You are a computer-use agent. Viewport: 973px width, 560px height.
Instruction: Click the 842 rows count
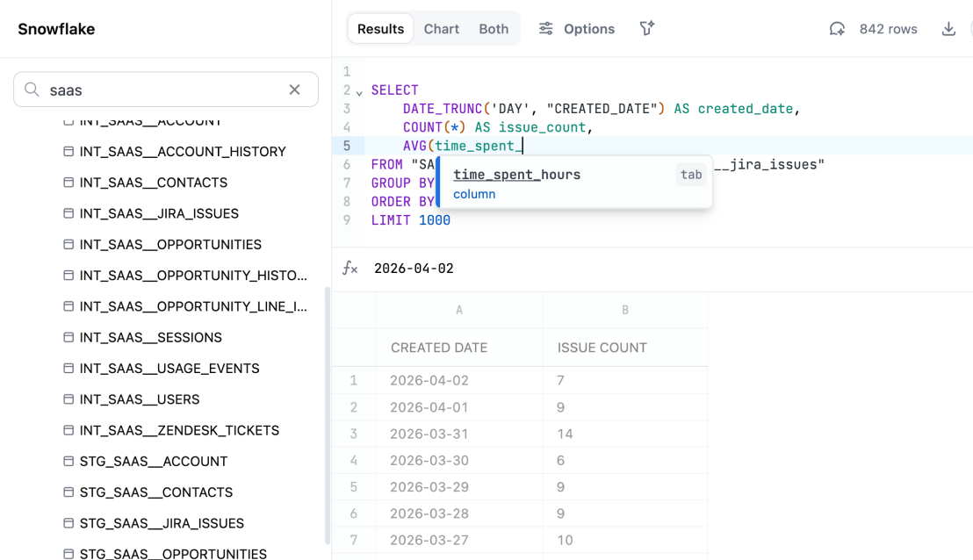pyautogui.click(x=888, y=28)
